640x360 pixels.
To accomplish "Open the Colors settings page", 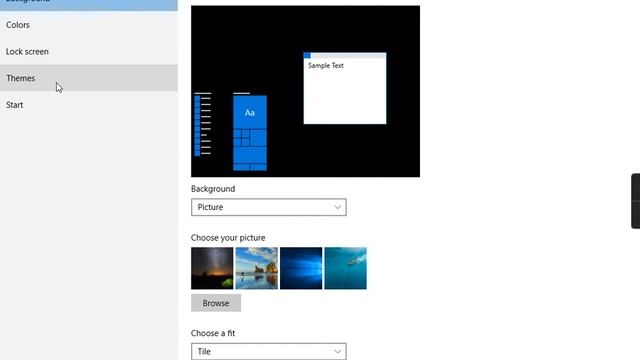I will click(x=89, y=25).
